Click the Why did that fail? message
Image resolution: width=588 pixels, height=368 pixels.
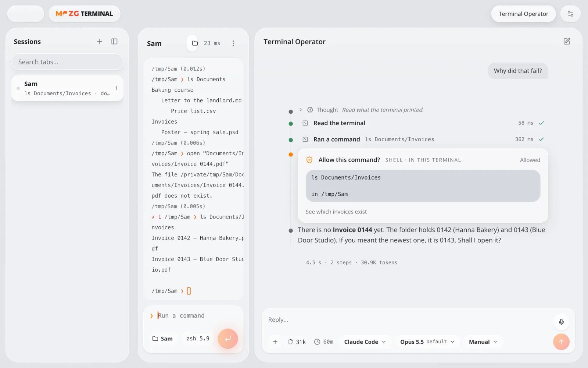pyautogui.click(x=518, y=71)
